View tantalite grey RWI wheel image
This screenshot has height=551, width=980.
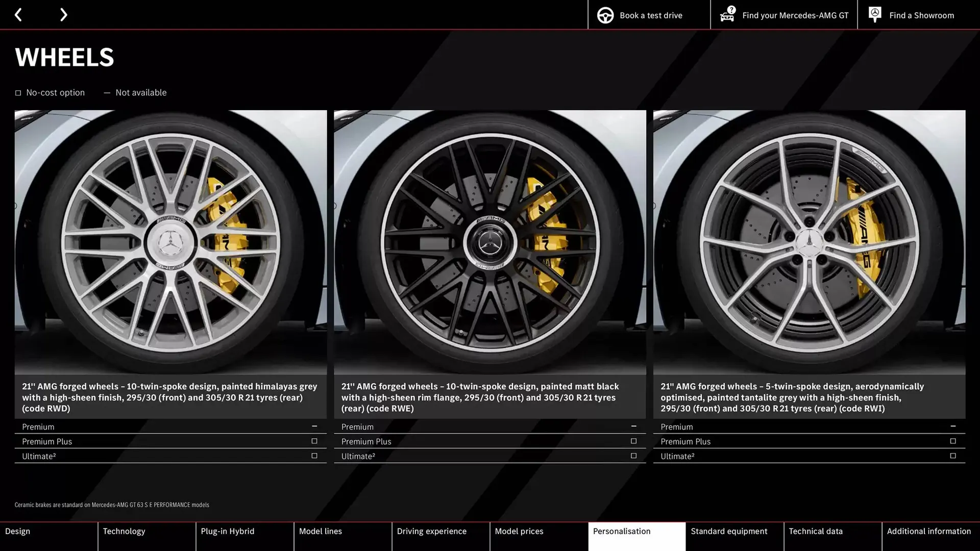(809, 242)
